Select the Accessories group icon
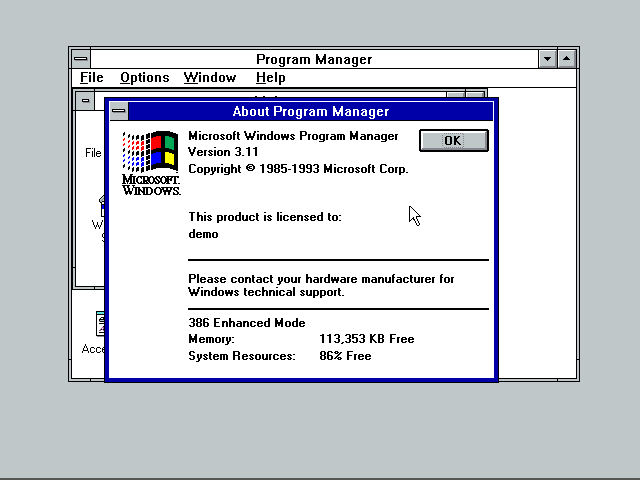 click(93, 332)
